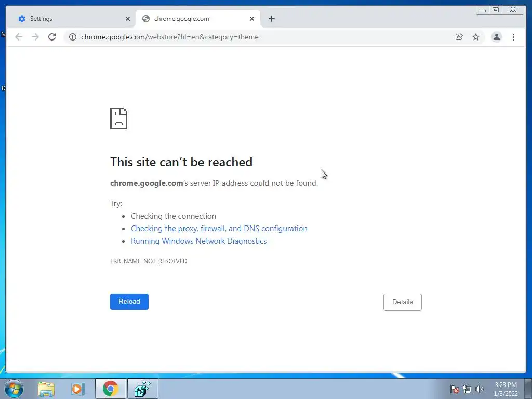The height and width of the screenshot is (399, 532).
Task: Click the Show desktop strip at taskbar end
Action: click(528, 389)
